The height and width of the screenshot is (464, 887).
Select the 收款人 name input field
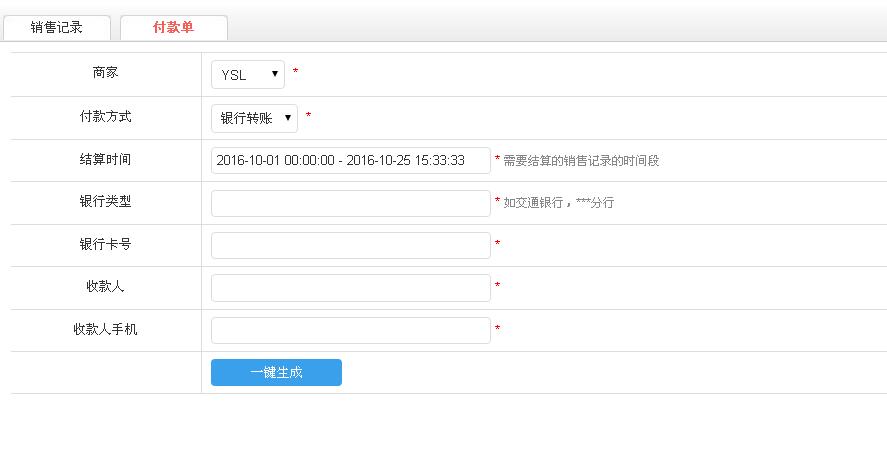[x=350, y=288]
